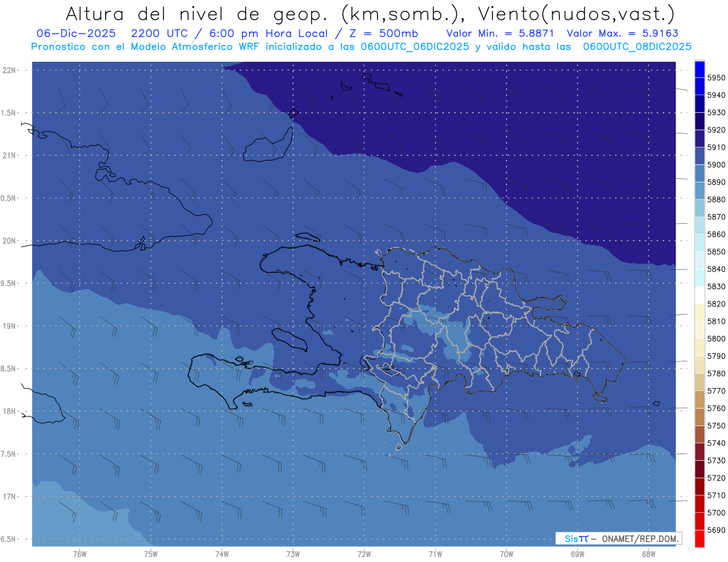728x562 pixels.
Task: Click the "Valor Max. = 5.9163" text
Action: pos(622,33)
